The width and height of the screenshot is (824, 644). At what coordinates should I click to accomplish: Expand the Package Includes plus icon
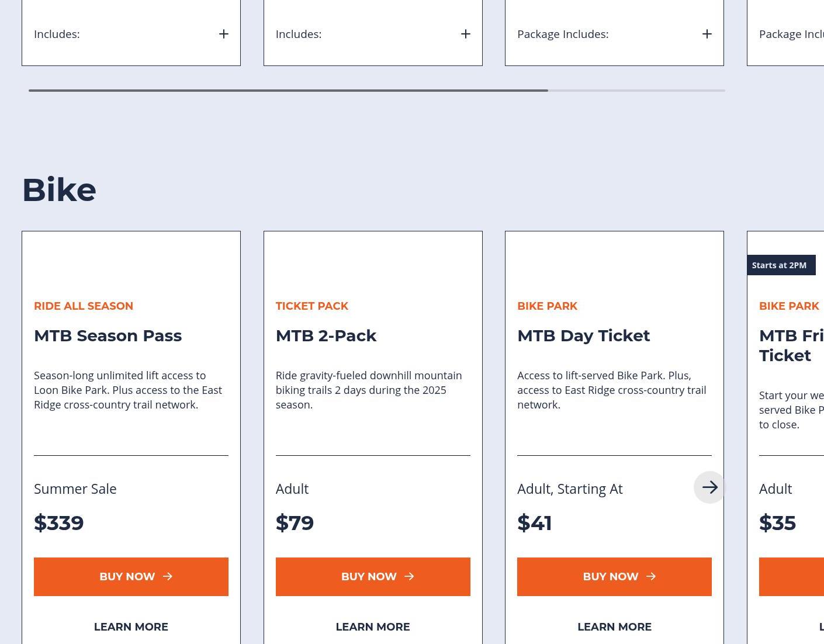click(707, 34)
